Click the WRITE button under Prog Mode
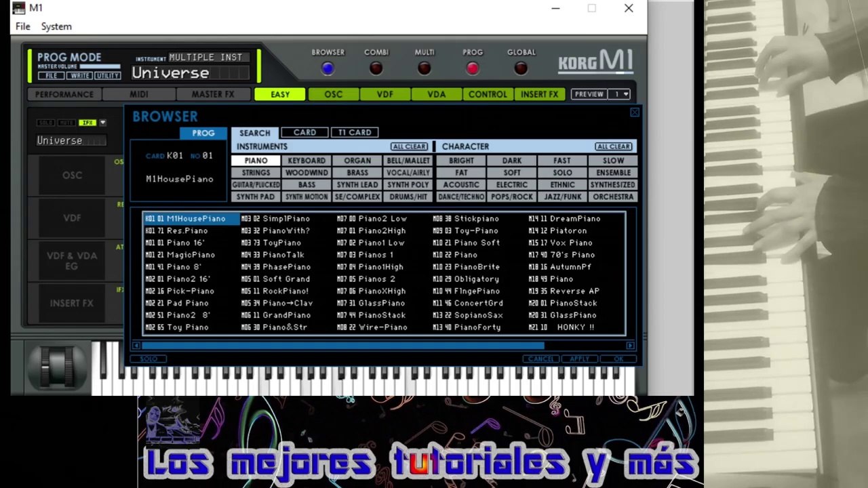The width and height of the screenshot is (868, 488). (x=79, y=76)
